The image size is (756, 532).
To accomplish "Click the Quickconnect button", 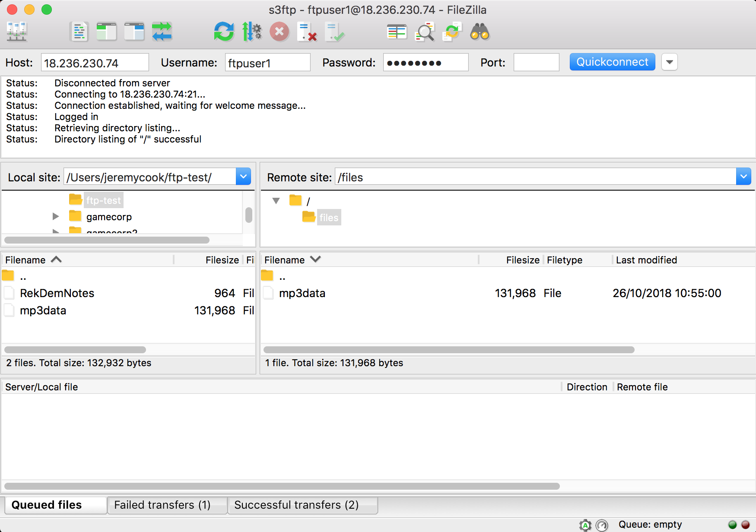I will pyautogui.click(x=612, y=62).
